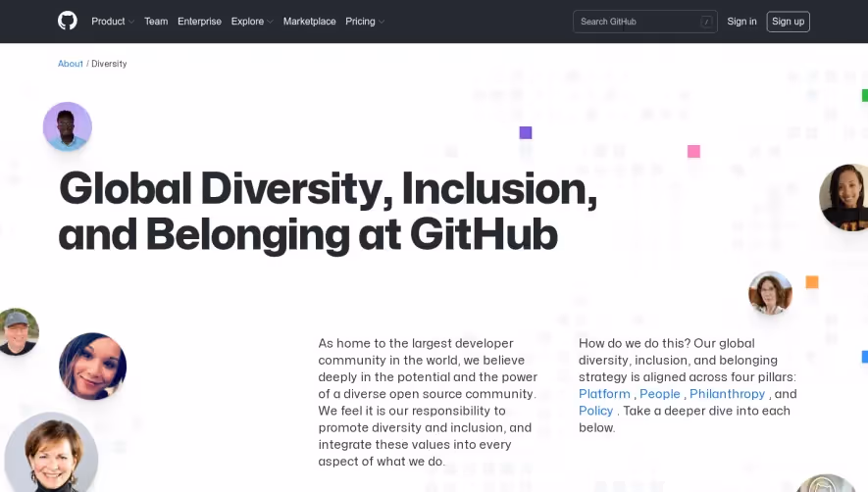Screen dimensions: 868x492
Task: Click the avatar with purple background
Action: click(x=68, y=126)
